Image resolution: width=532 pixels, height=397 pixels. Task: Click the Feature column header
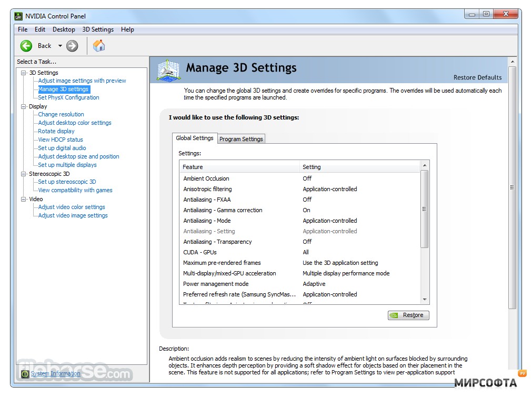pos(239,167)
